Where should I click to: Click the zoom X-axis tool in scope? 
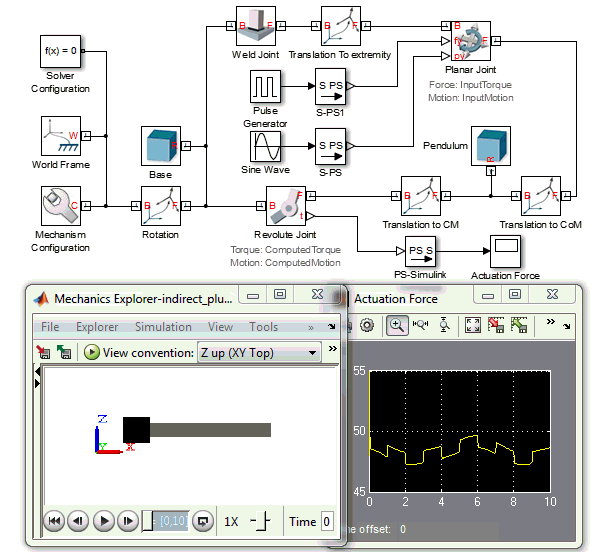(x=420, y=325)
